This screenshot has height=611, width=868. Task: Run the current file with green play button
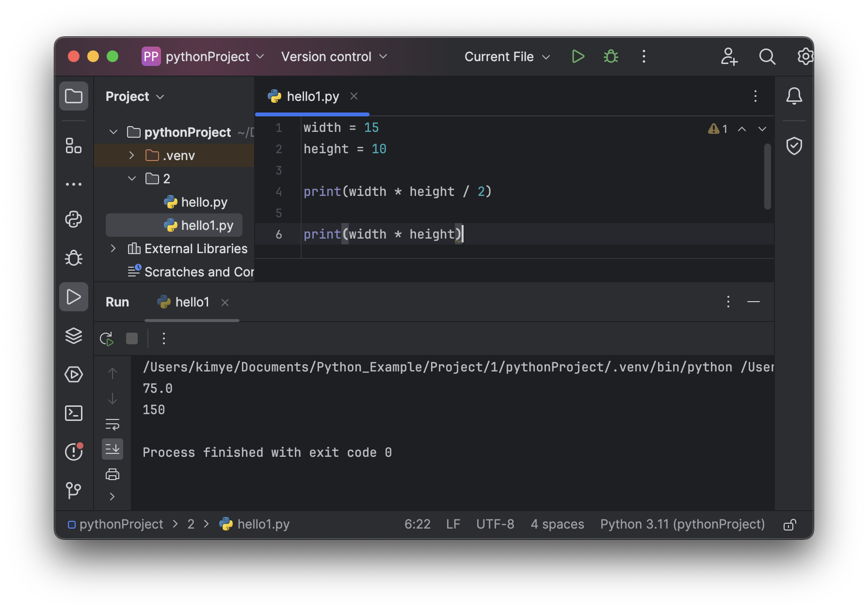578,57
